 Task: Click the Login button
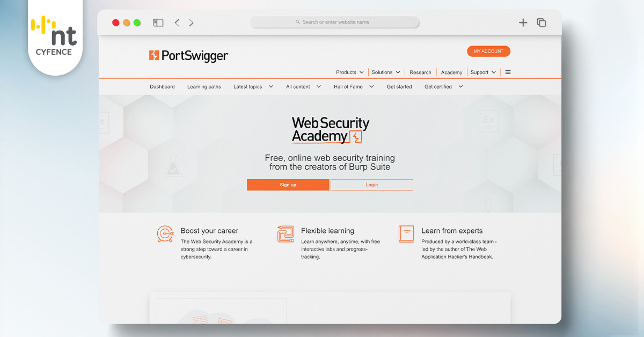372,185
